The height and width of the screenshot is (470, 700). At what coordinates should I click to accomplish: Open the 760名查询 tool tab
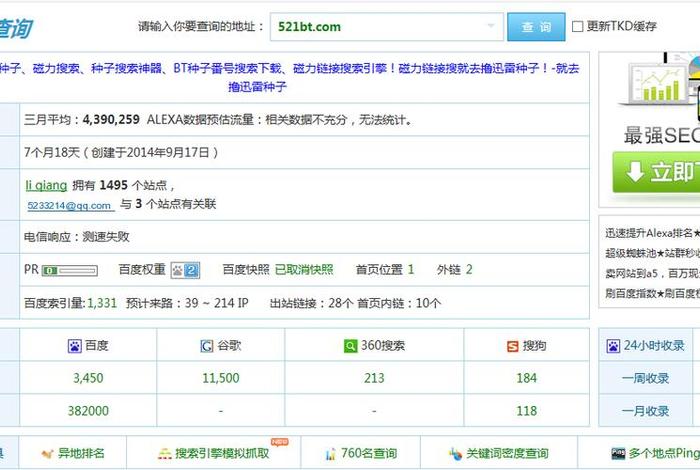[361, 453]
